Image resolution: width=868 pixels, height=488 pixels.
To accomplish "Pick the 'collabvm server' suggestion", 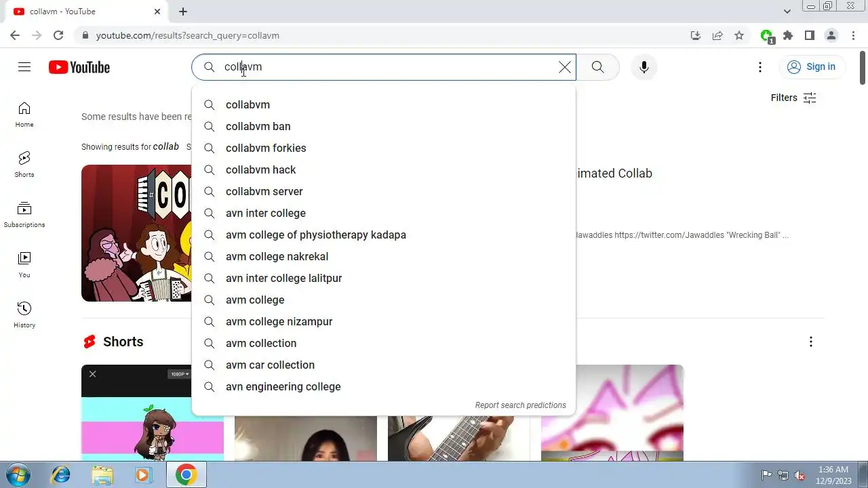I will (x=384, y=191).
